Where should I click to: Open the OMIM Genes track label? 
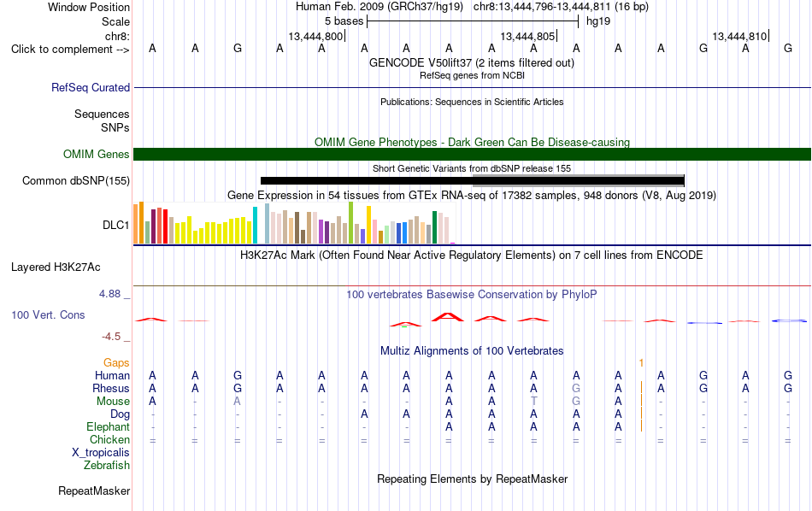pos(97,155)
